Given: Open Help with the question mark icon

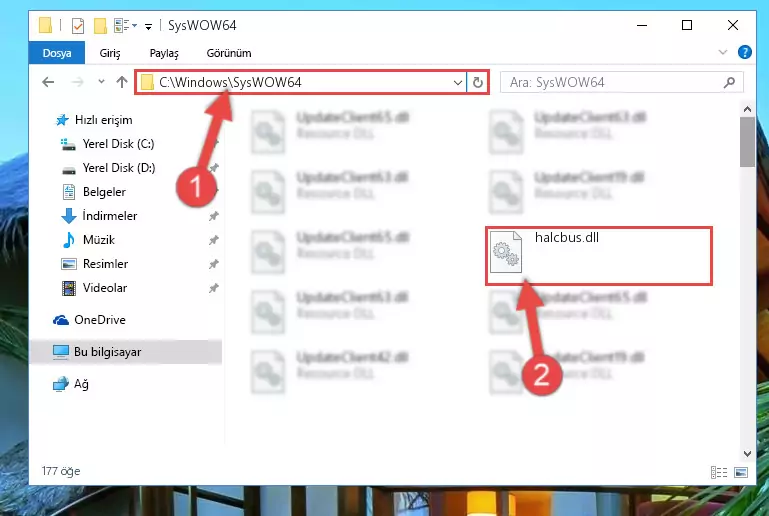Looking at the screenshot, I should click(744, 52).
